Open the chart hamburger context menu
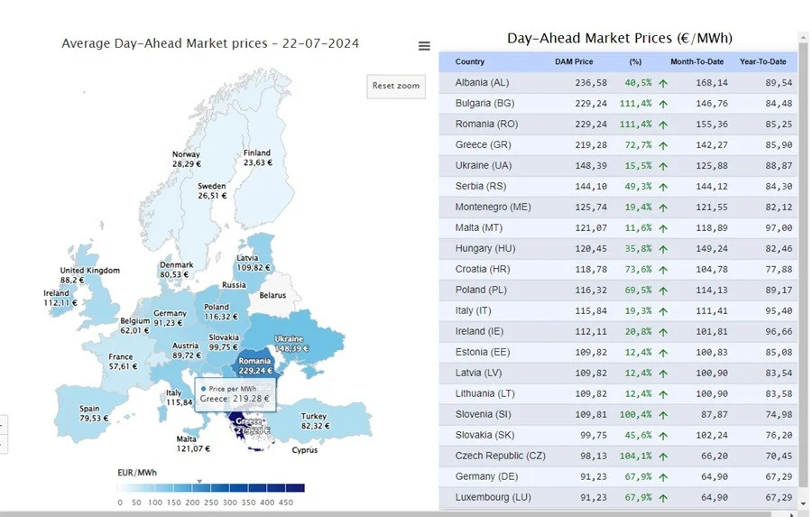This screenshot has width=812, height=517. [424, 46]
